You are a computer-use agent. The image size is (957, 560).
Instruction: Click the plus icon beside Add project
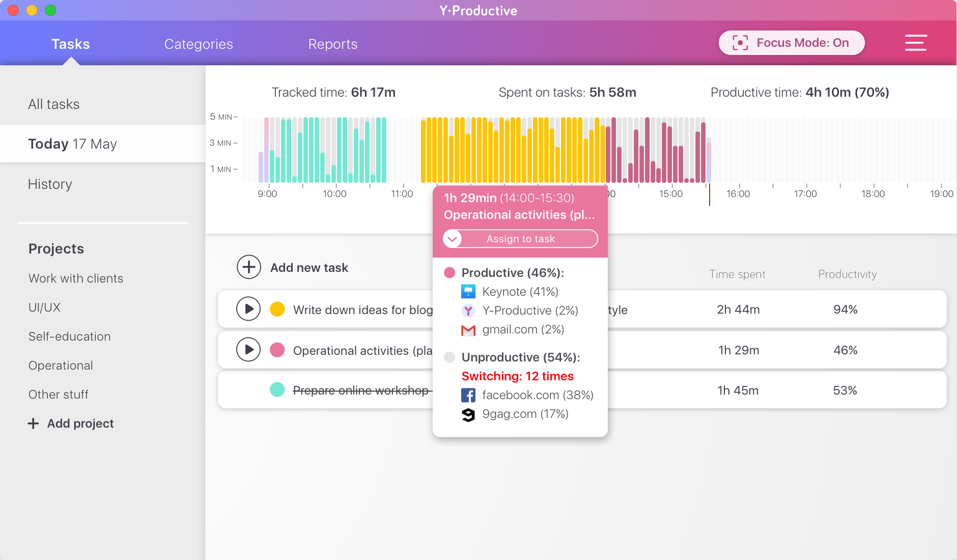tap(33, 424)
